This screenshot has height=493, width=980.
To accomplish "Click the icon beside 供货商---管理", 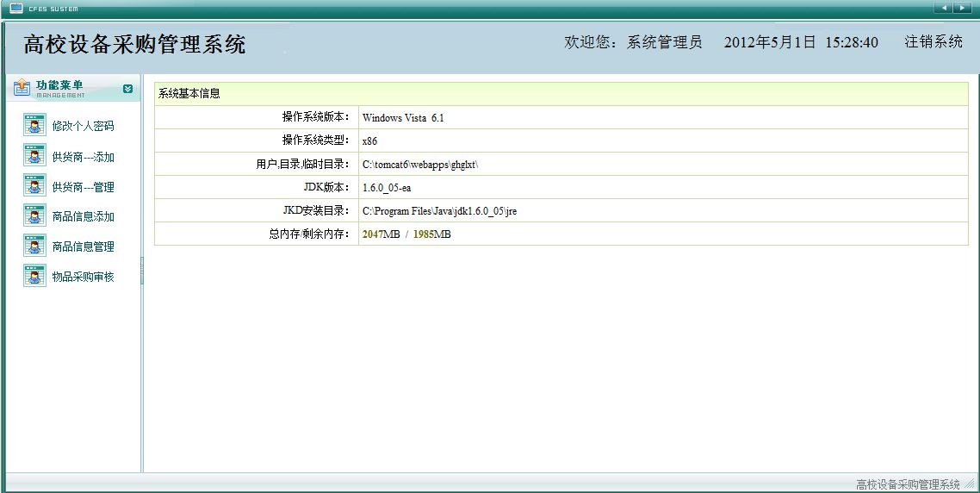I will coord(34,185).
